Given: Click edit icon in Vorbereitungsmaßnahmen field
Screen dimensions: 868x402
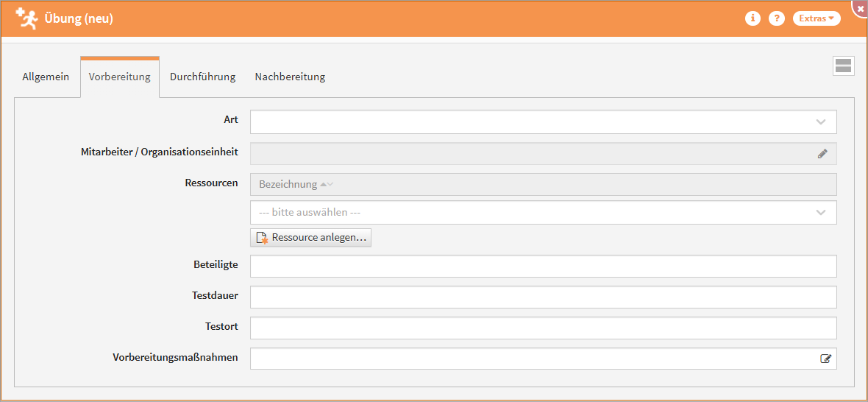Looking at the screenshot, I should click(x=826, y=359).
